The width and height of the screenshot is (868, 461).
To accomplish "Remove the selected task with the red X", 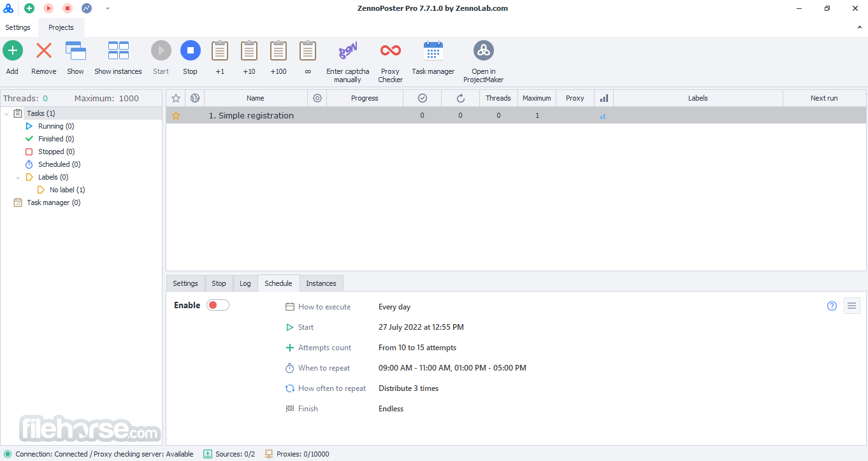I will [44, 58].
